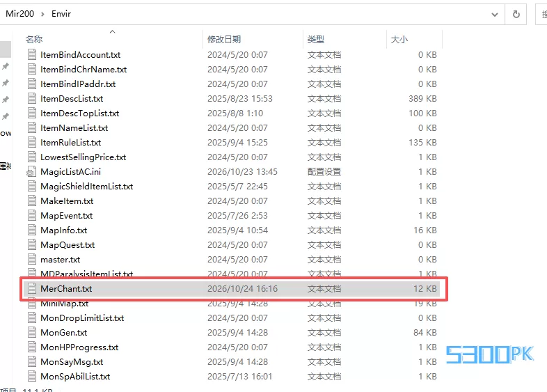547x392 pixels.
Task: Select the LowestSellingPrice.txt file name
Action: click(x=84, y=157)
